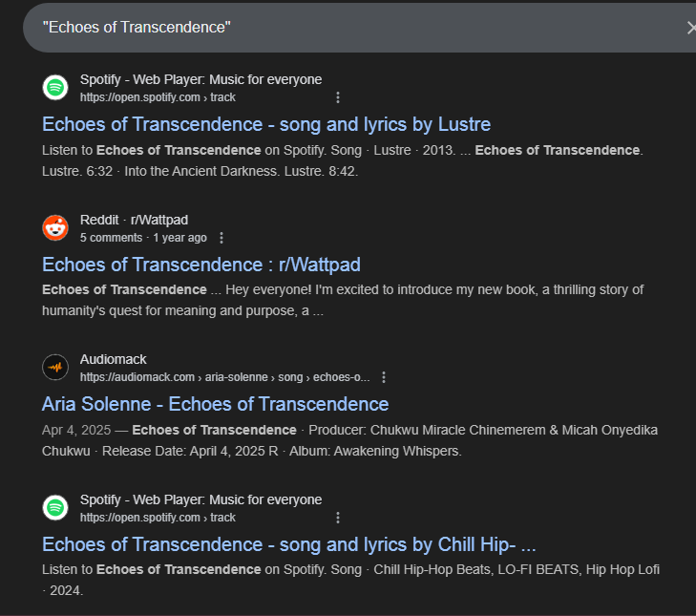The image size is (696, 616).
Task: Clear the search box with X icon
Action: pyautogui.click(x=690, y=28)
